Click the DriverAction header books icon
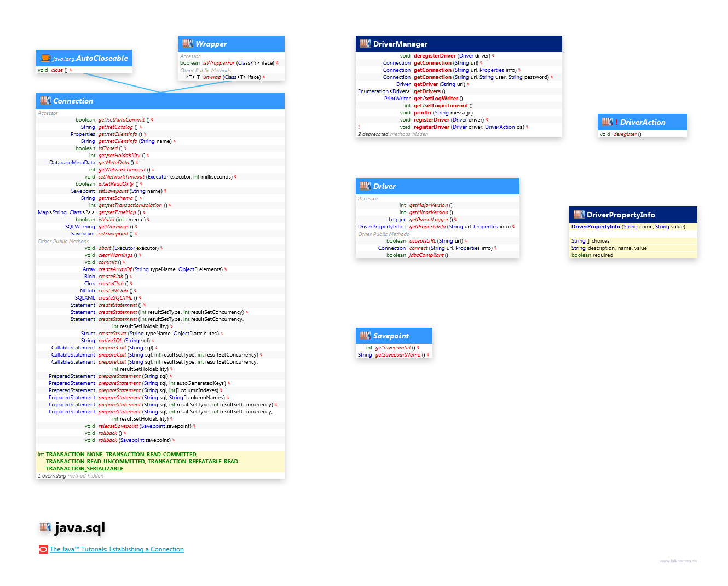 tap(607, 122)
